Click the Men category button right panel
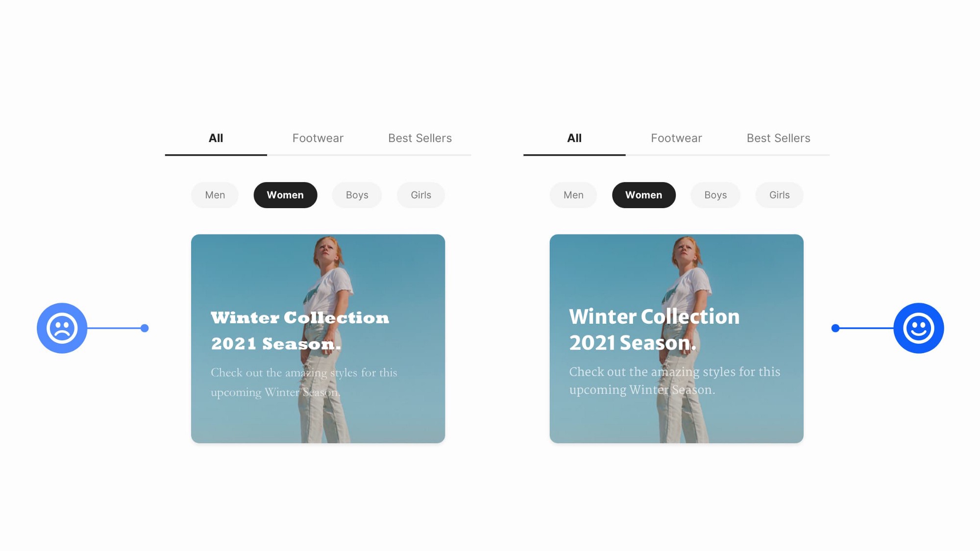 573,194
